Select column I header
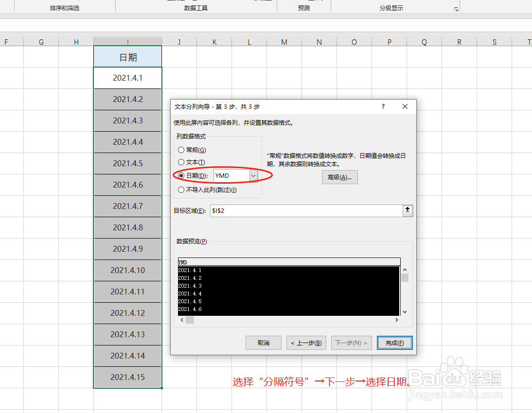 coord(127,42)
